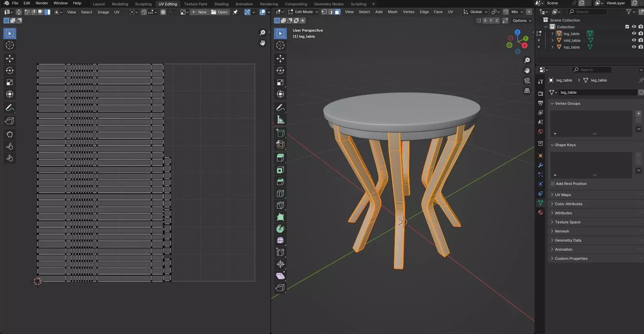Screen dimensions: 644x334
Task: Select the Edge Slide tool
Action: 280,252
